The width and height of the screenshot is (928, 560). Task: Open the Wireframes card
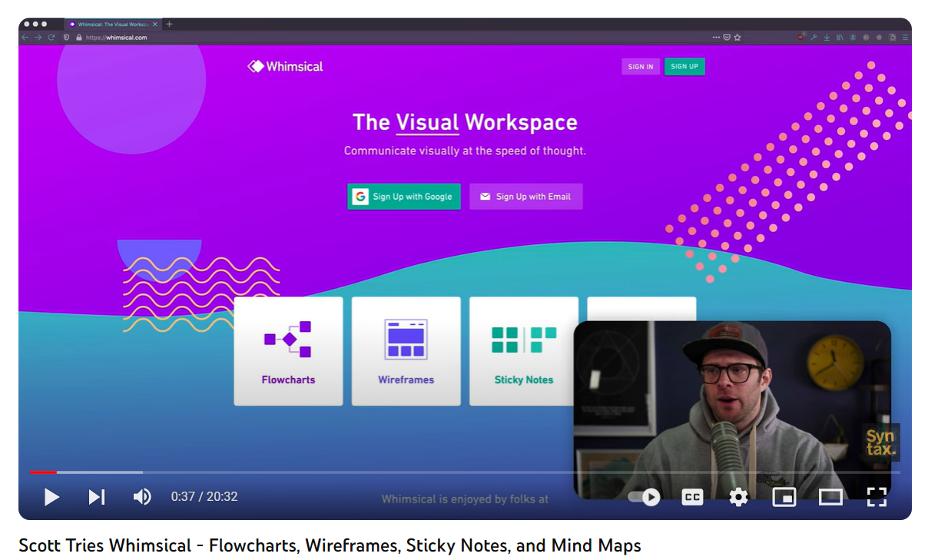point(406,351)
